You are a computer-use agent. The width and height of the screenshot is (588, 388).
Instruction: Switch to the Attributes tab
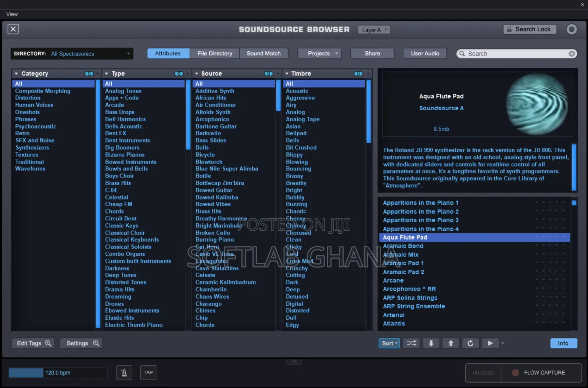pyautogui.click(x=168, y=54)
